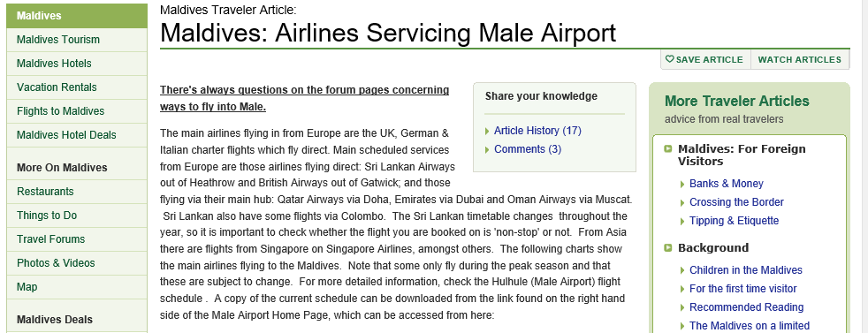
Task: Go to Travel Forums in sidebar
Action: point(77,239)
